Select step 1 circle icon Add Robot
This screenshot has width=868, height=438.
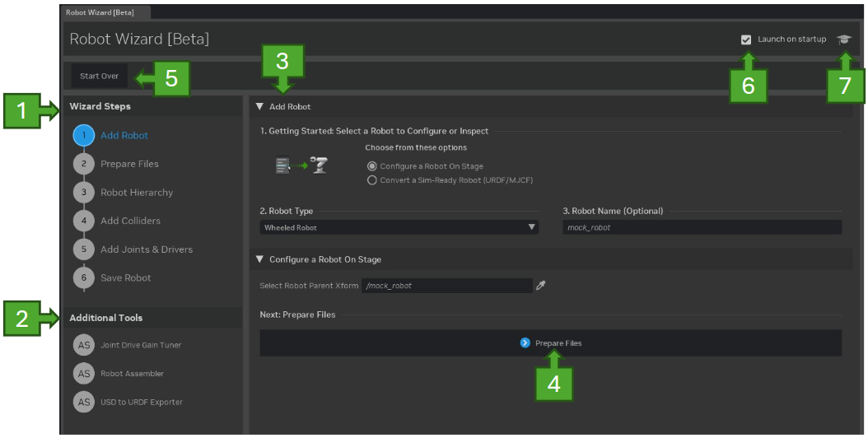84,136
